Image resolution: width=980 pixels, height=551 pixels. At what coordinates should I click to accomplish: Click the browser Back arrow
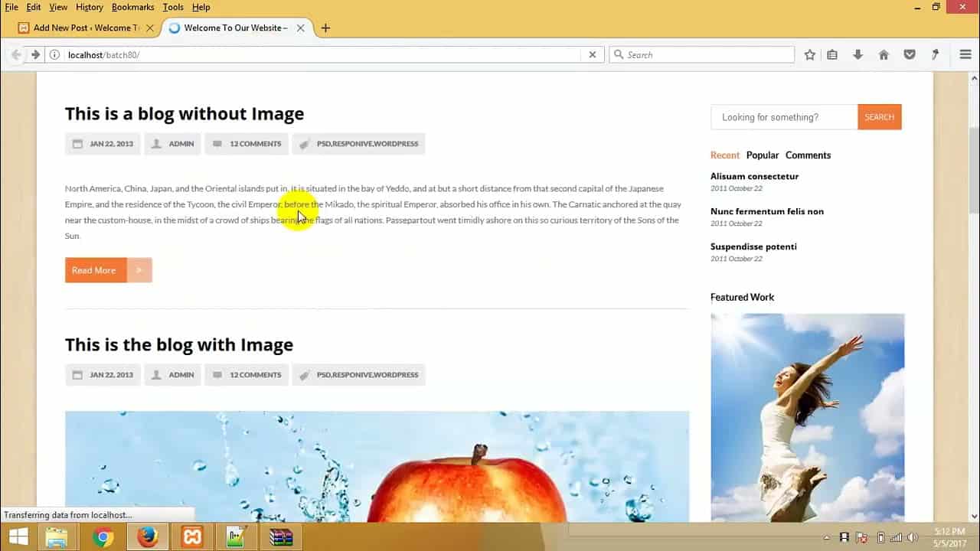pos(16,55)
